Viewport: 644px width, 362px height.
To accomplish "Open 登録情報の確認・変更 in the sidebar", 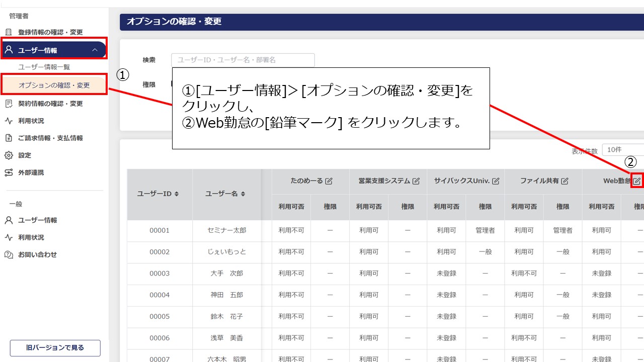I will (x=50, y=32).
